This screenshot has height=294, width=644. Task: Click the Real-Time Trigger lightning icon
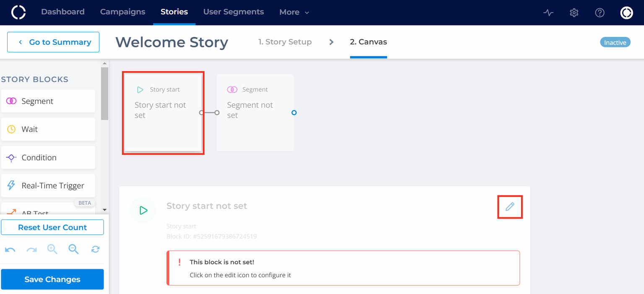(11, 186)
